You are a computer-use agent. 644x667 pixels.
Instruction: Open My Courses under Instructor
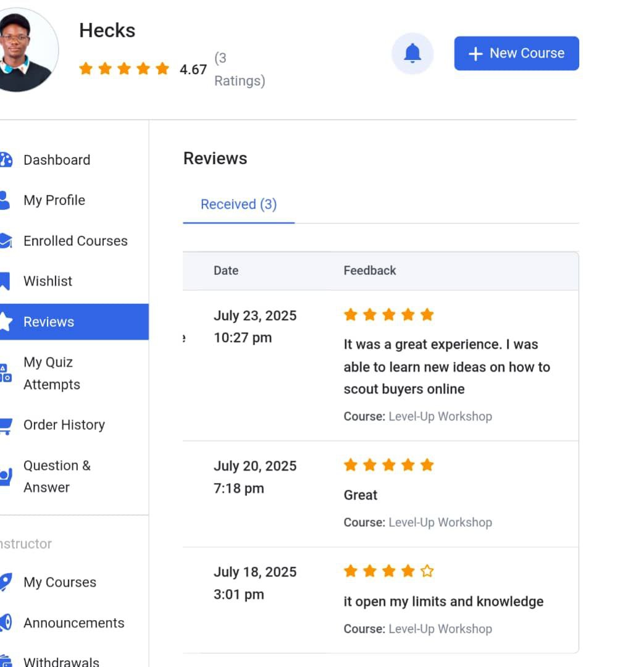[60, 582]
